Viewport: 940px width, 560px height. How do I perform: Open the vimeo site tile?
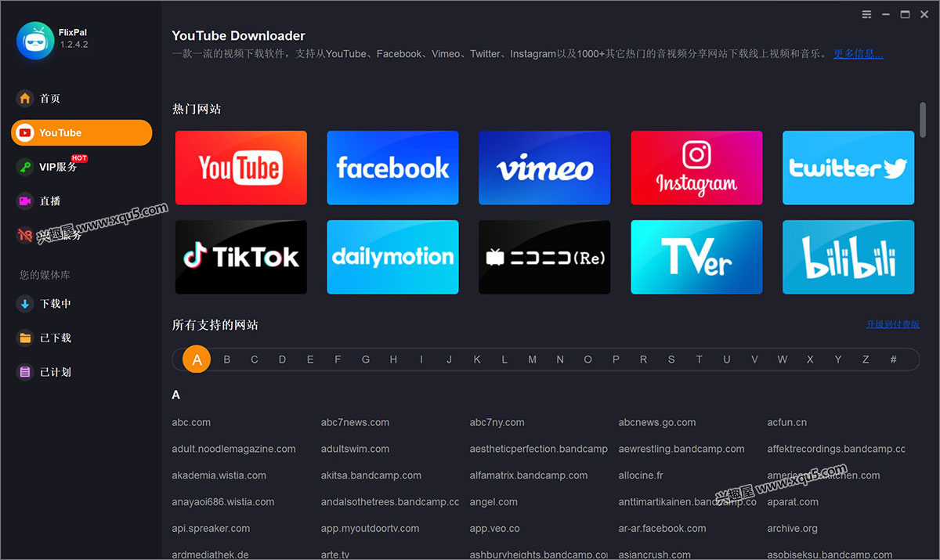tap(544, 168)
